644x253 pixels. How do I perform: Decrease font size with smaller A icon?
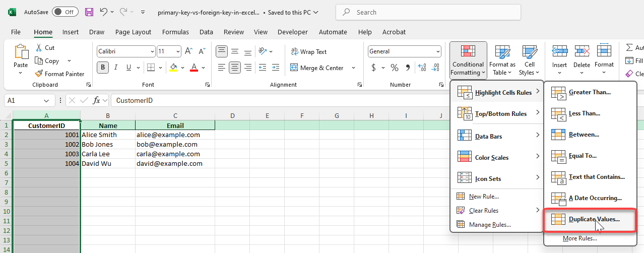(x=202, y=51)
